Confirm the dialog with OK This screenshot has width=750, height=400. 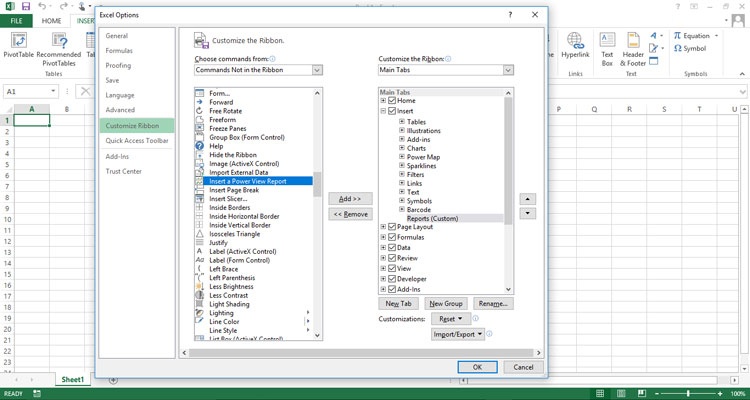[x=477, y=367]
